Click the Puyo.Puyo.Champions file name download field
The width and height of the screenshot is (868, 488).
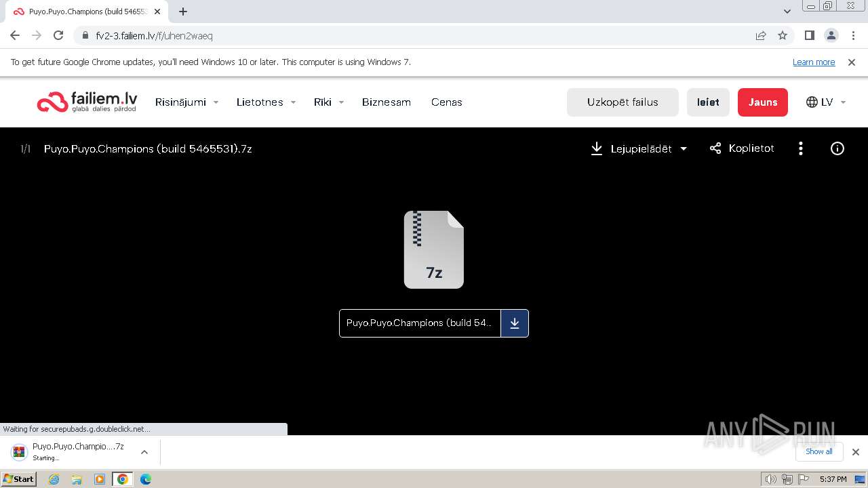click(x=420, y=323)
